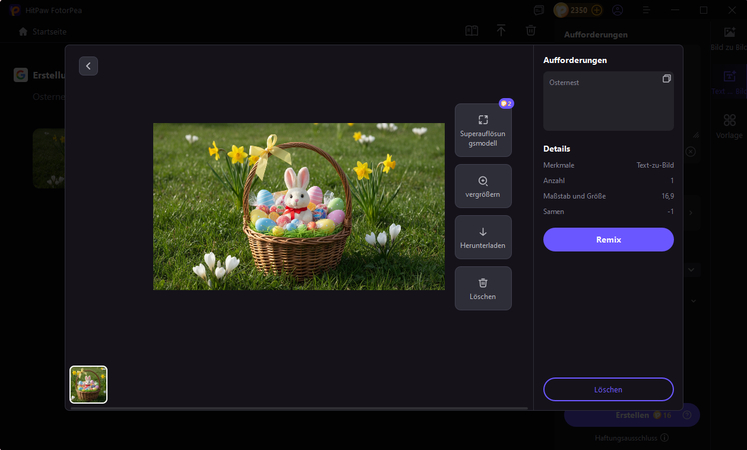Click the vergrößern zoom button

pos(483,186)
